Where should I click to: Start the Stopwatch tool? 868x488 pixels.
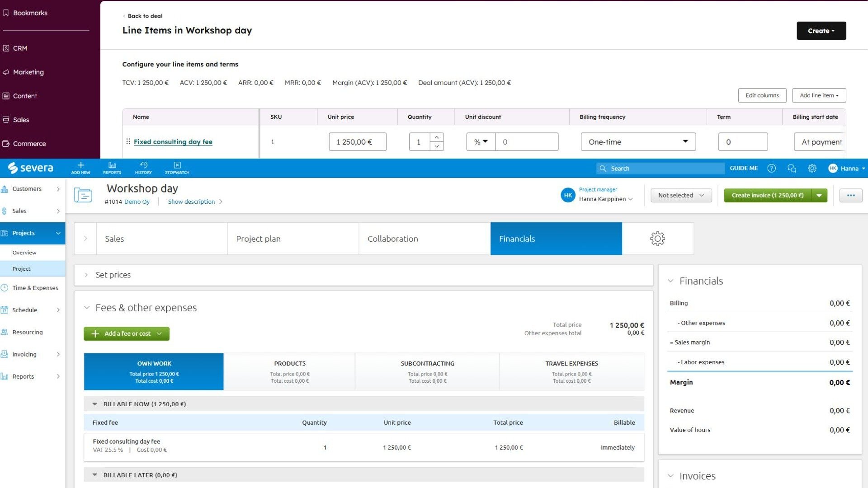click(177, 165)
